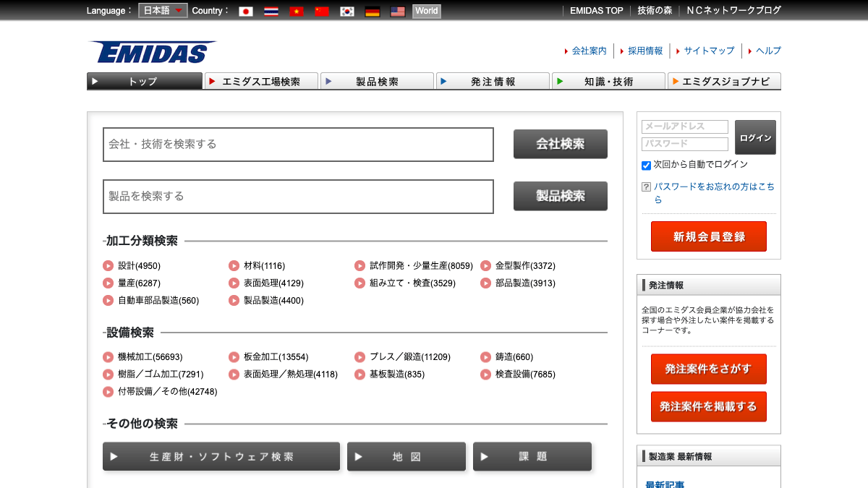Open the 量産(6287) category
The image size is (868, 488).
pyautogui.click(x=139, y=283)
